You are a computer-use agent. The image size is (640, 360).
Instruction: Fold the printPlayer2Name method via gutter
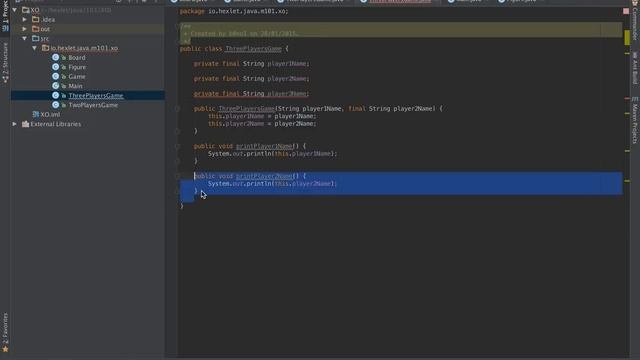177,176
